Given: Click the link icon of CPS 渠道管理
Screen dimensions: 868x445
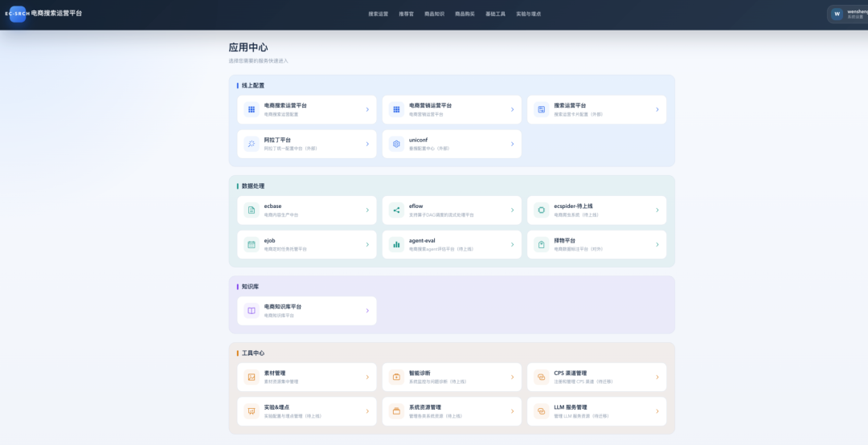Looking at the screenshot, I should coord(542,377).
